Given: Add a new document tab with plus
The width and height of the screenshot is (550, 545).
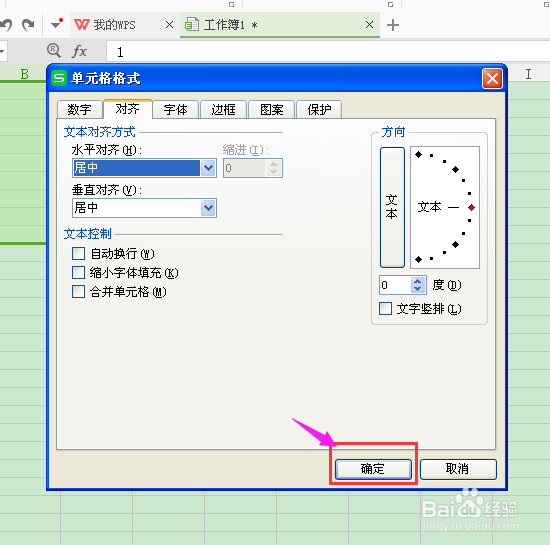Looking at the screenshot, I should point(393,25).
